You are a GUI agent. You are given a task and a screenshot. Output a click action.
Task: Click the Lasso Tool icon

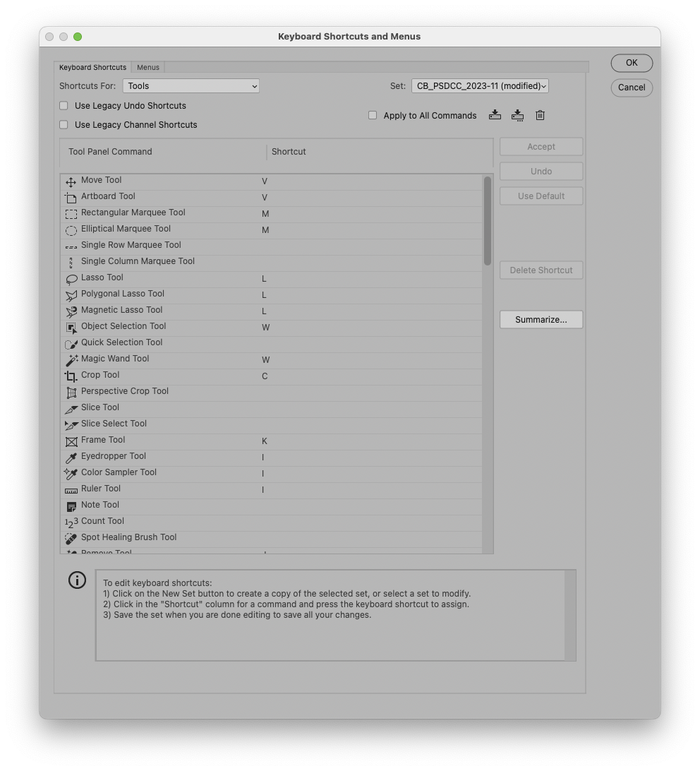pos(71,279)
